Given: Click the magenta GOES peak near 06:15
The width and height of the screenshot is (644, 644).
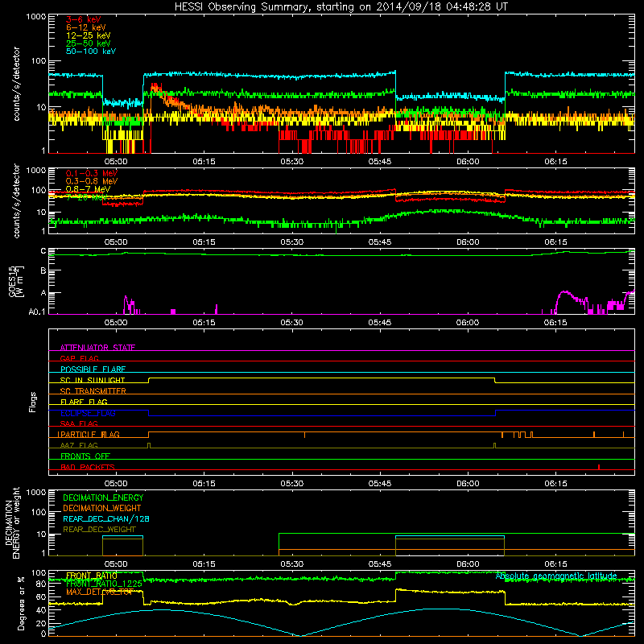Looking at the screenshot, I should [x=566, y=292].
